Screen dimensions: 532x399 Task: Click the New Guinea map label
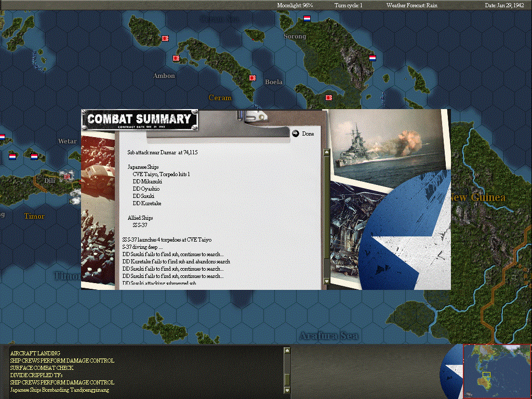[478, 197]
